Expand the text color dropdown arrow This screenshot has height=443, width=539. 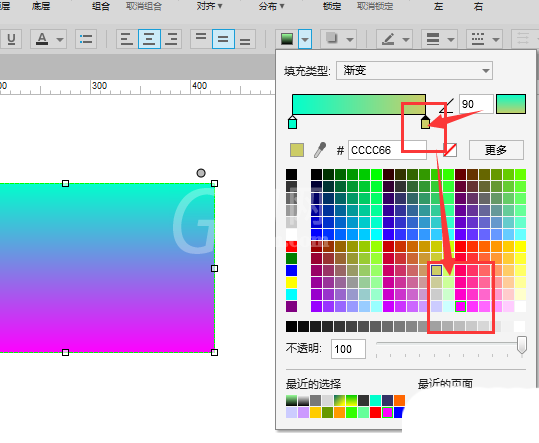[x=60, y=40]
